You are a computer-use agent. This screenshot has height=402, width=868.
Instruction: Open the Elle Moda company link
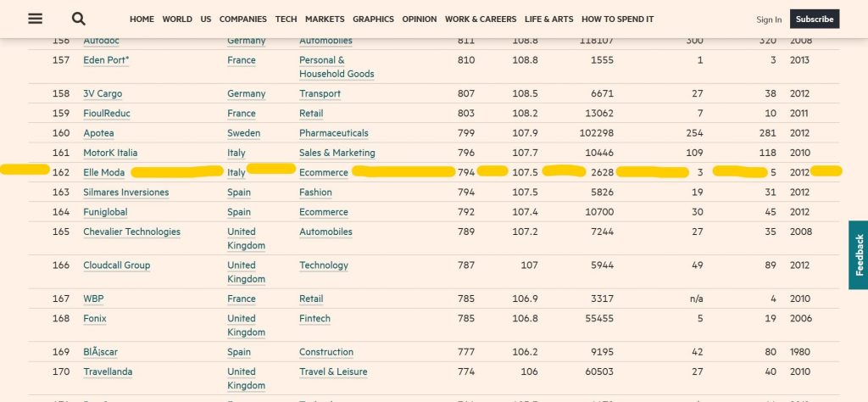click(103, 173)
